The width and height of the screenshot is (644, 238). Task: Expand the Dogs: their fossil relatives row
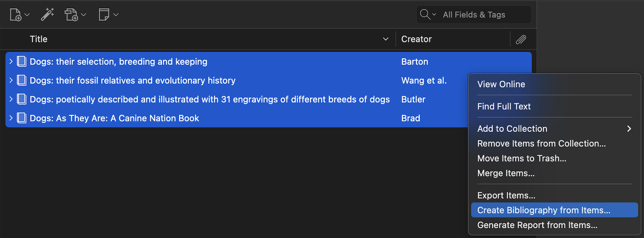pyautogui.click(x=11, y=80)
